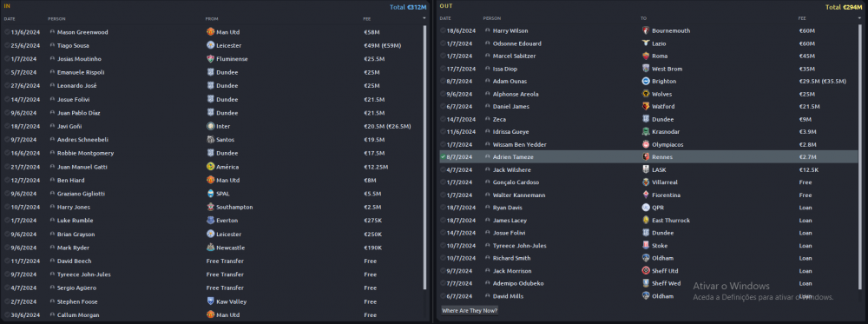Image resolution: width=868 pixels, height=324 pixels.
Task: Click the Bournemouth club badge
Action: tap(646, 31)
